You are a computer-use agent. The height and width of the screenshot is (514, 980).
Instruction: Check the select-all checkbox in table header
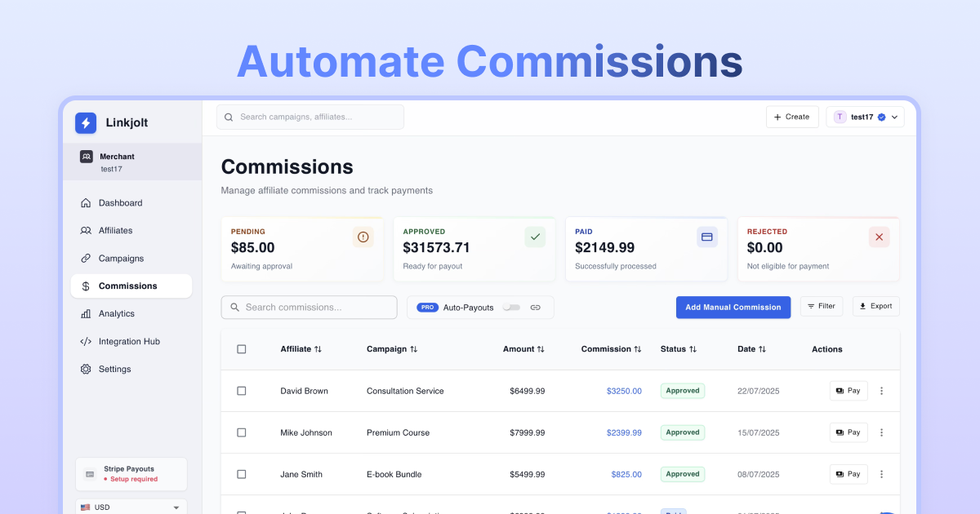point(242,349)
